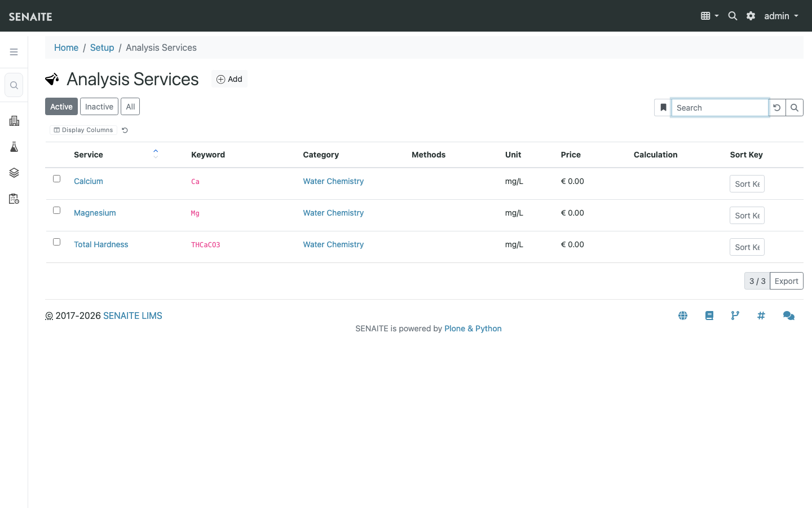Click the top bar magnifier search icon
Image resolution: width=812 pixels, height=508 pixels.
click(732, 16)
